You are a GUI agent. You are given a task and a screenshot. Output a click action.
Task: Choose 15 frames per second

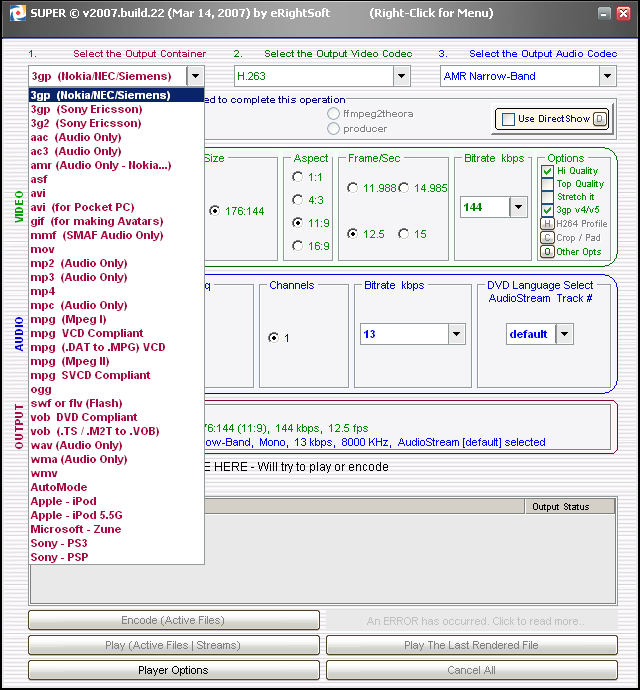(x=403, y=234)
